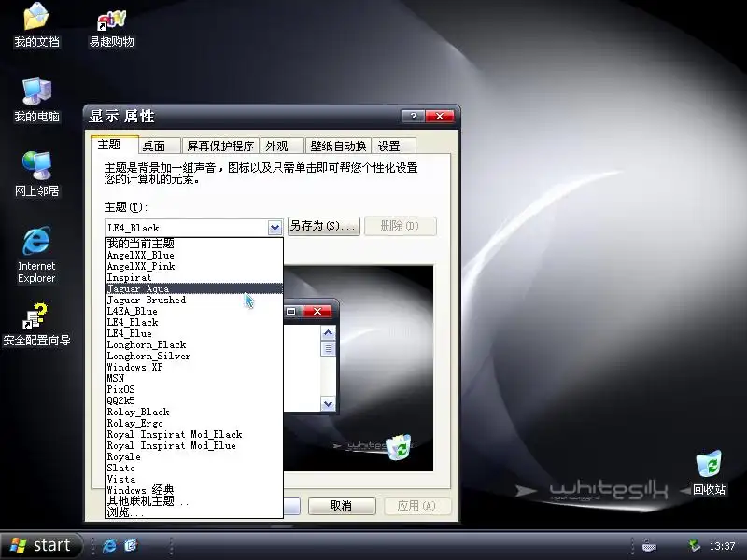Choose Royal Inspirat Mod_Black theme

click(193, 434)
